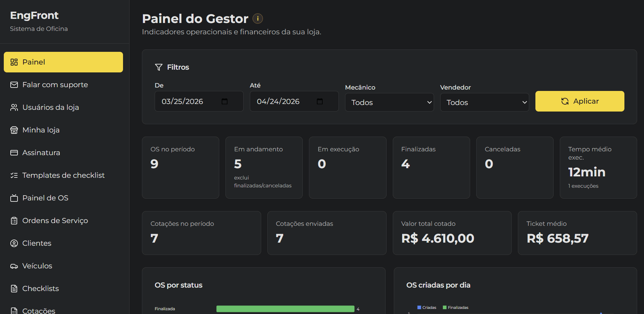Click the checklist icon for Templates de checklist

(14, 175)
